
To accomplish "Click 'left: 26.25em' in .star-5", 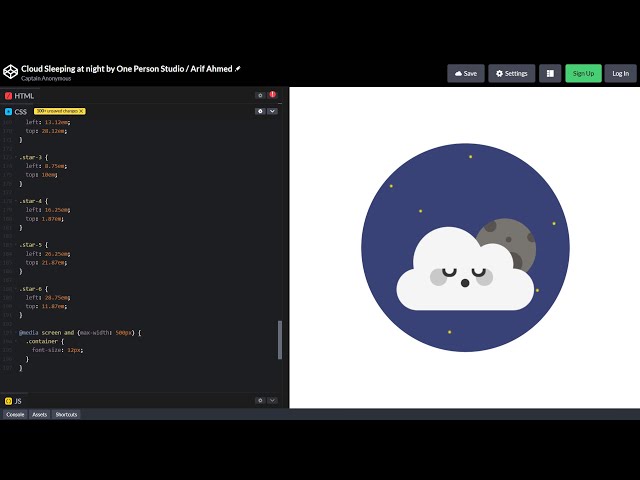I will (x=48, y=254).
